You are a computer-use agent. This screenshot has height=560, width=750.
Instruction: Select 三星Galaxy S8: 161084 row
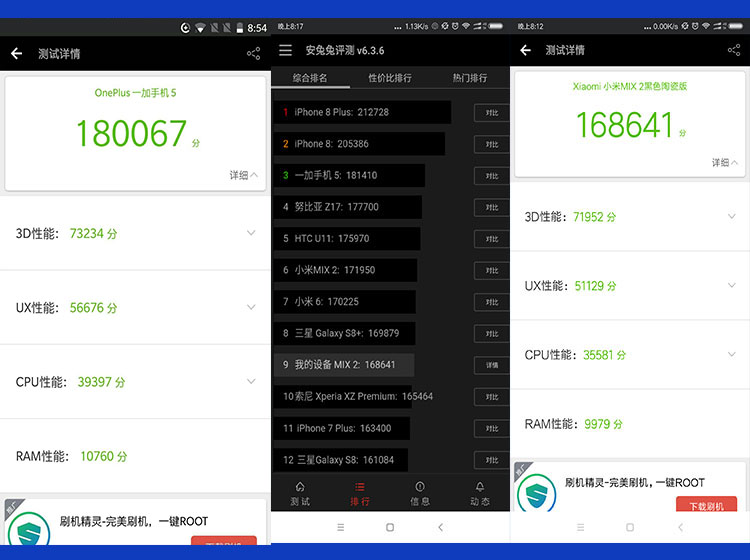[x=341, y=460]
